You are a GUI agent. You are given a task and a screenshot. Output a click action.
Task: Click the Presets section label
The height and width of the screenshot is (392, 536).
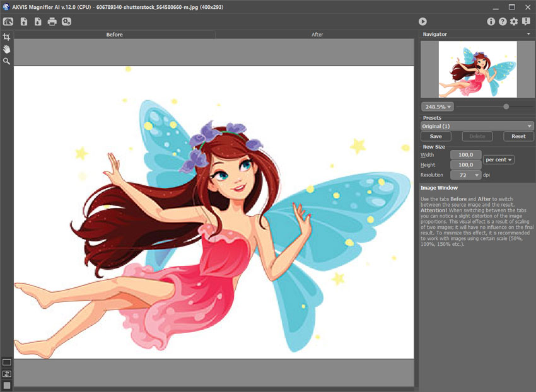pyautogui.click(x=432, y=118)
